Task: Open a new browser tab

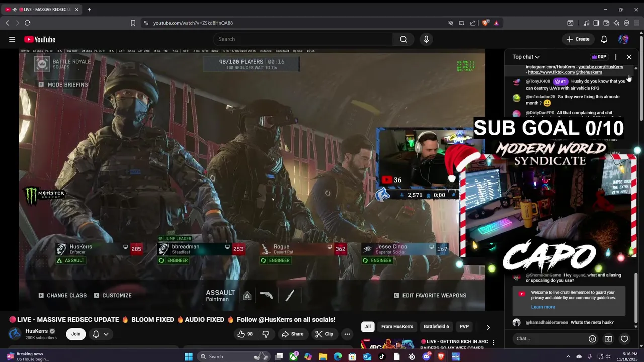Action: coord(89,9)
